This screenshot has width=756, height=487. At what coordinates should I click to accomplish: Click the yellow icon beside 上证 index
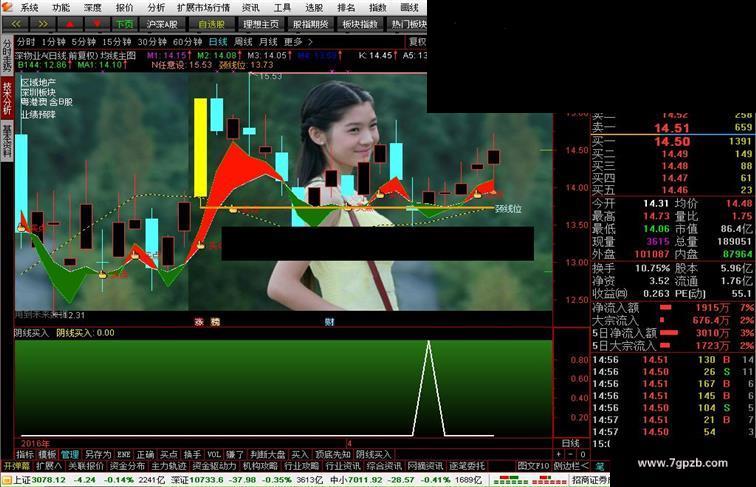[7, 480]
